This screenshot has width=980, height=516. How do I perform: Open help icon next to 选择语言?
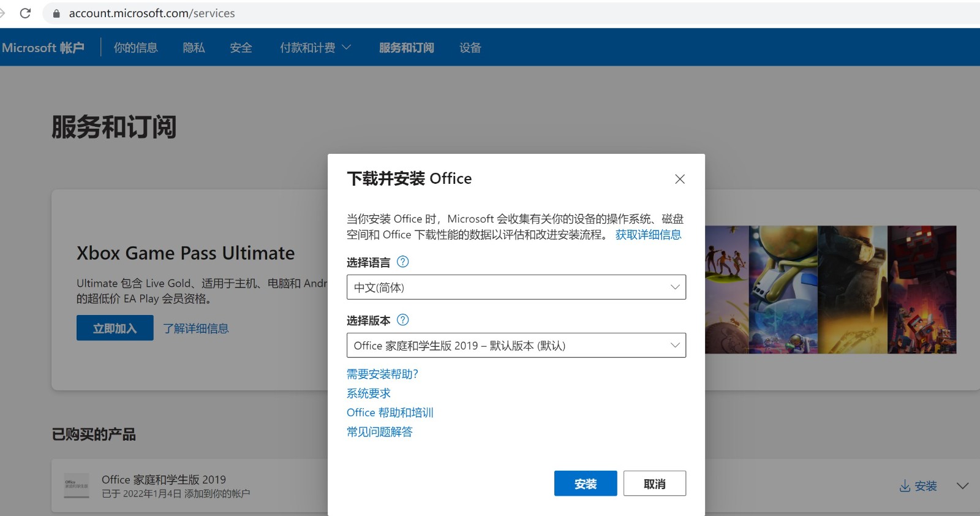point(402,262)
